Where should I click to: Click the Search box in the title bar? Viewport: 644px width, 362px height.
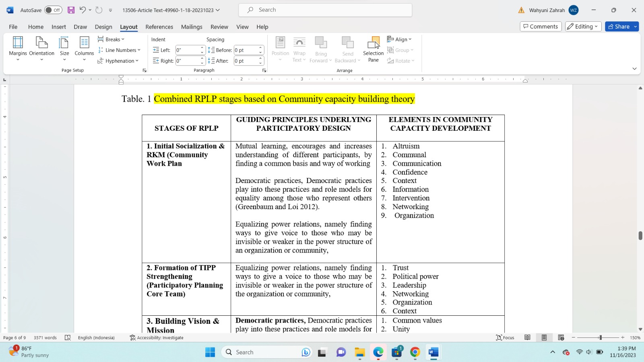click(325, 10)
